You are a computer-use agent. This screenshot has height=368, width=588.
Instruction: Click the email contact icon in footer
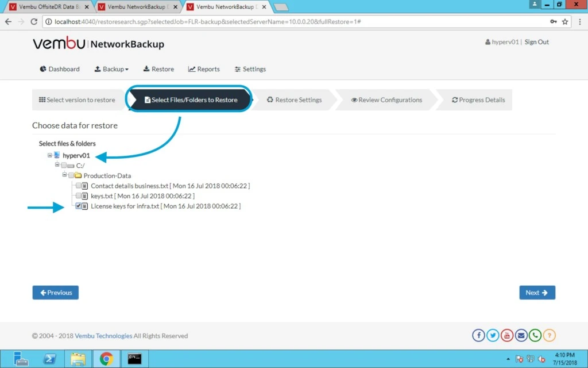click(x=521, y=335)
